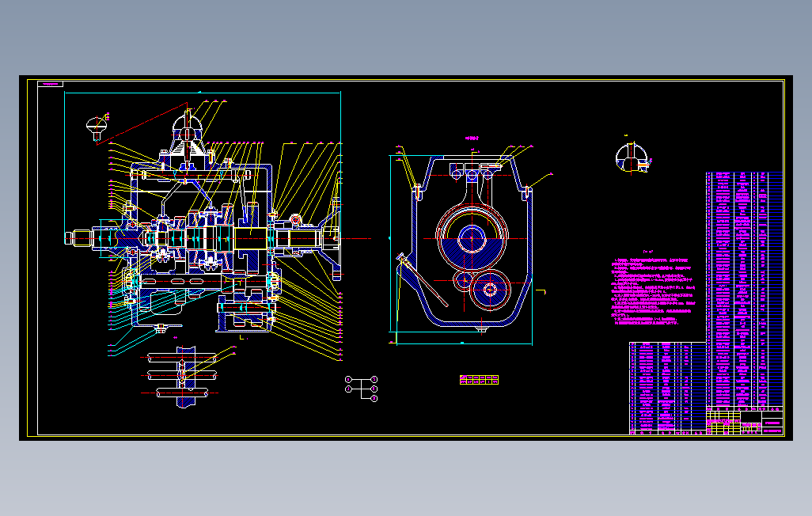
Task: Click the cross-section end view with circular gears
Action: pos(470,245)
